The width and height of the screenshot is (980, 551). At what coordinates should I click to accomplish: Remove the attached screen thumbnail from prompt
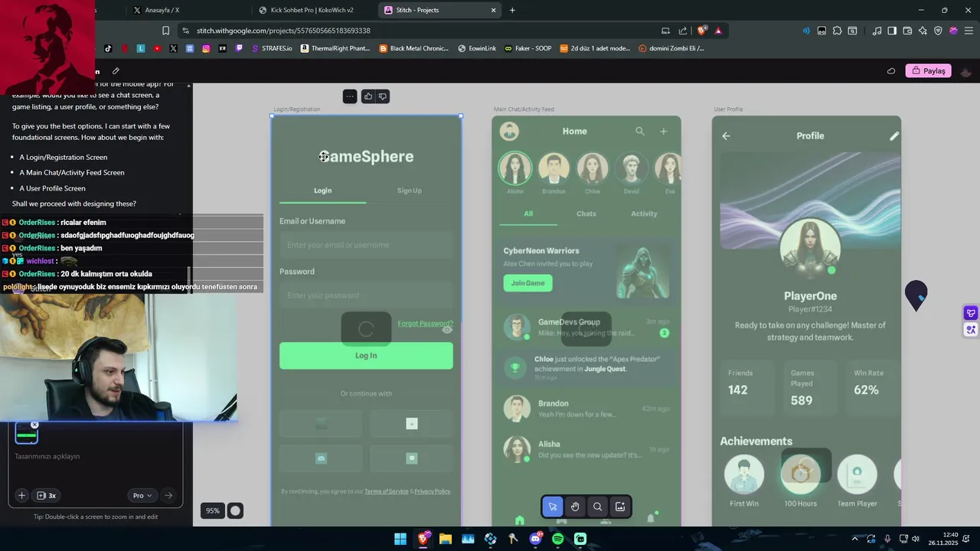34,425
